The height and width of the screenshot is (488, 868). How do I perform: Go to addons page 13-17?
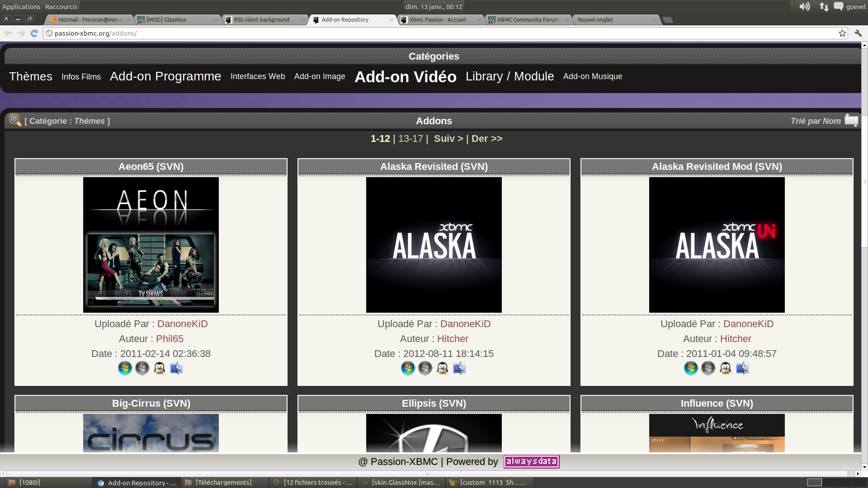pos(410,139)
